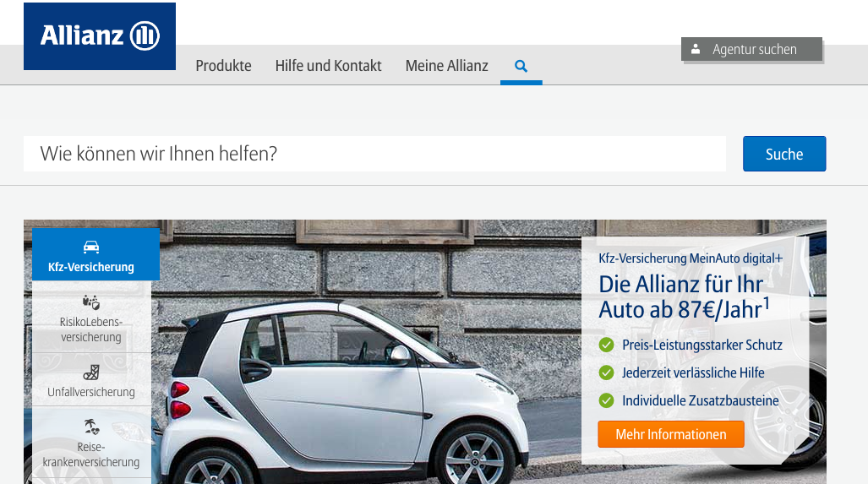Click the Mehr Informationen button

click(x=671, y=434)
